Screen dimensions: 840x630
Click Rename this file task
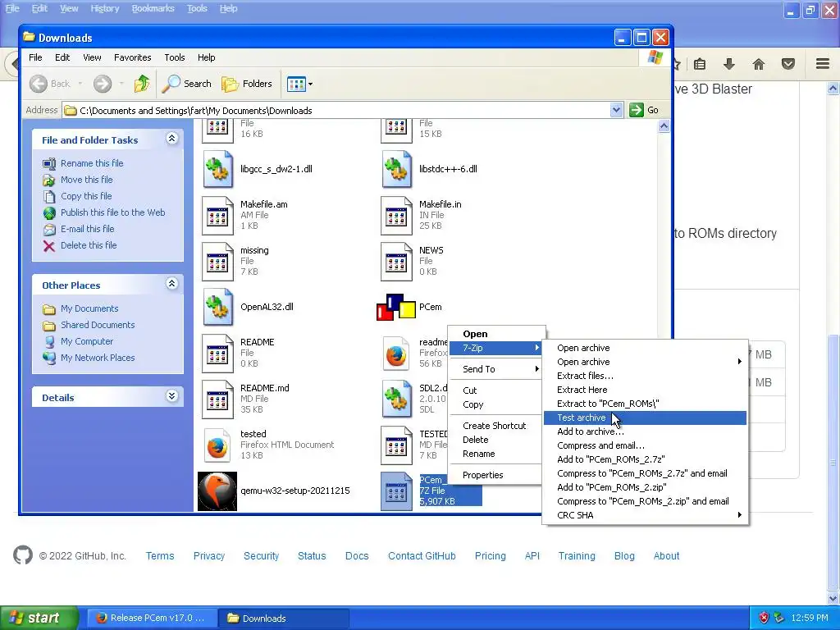[92, 163]
